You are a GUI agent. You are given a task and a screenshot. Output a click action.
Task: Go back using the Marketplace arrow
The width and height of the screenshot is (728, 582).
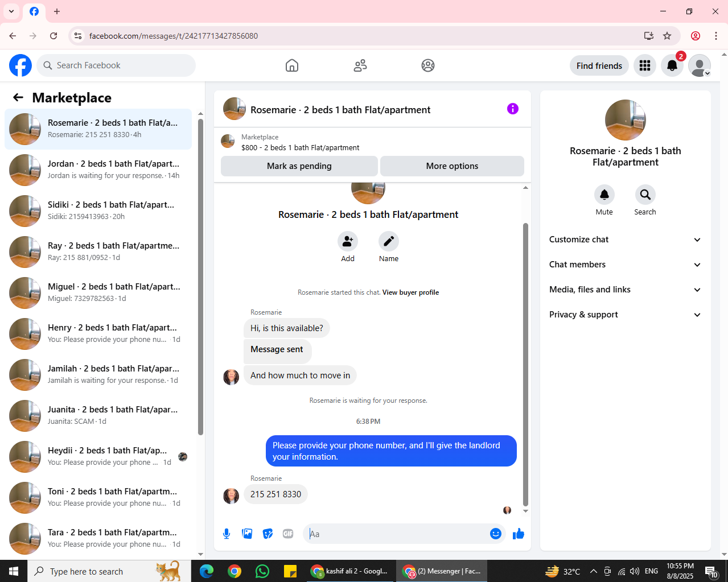(18, 97)
